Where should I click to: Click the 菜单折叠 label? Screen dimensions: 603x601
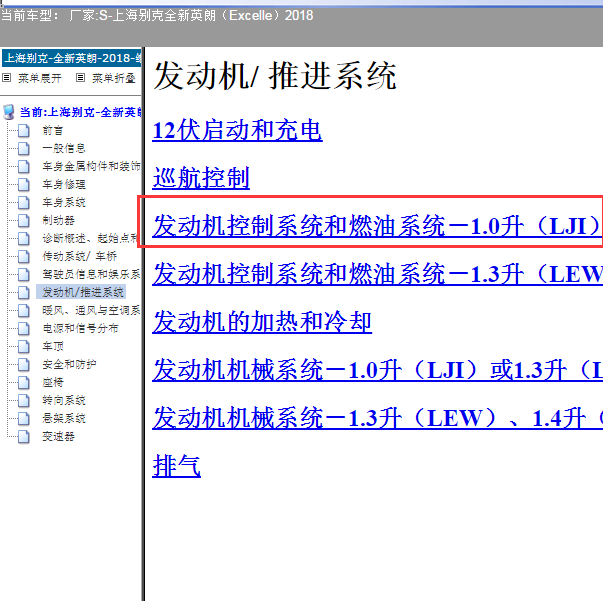114,78
